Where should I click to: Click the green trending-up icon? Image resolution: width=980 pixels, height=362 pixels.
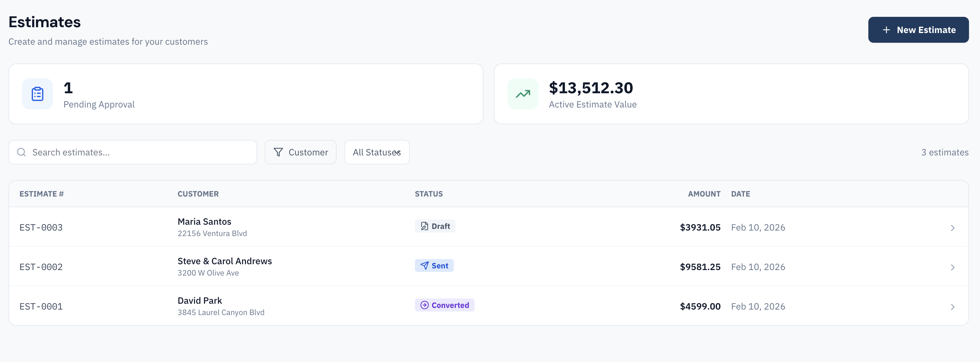523,94
